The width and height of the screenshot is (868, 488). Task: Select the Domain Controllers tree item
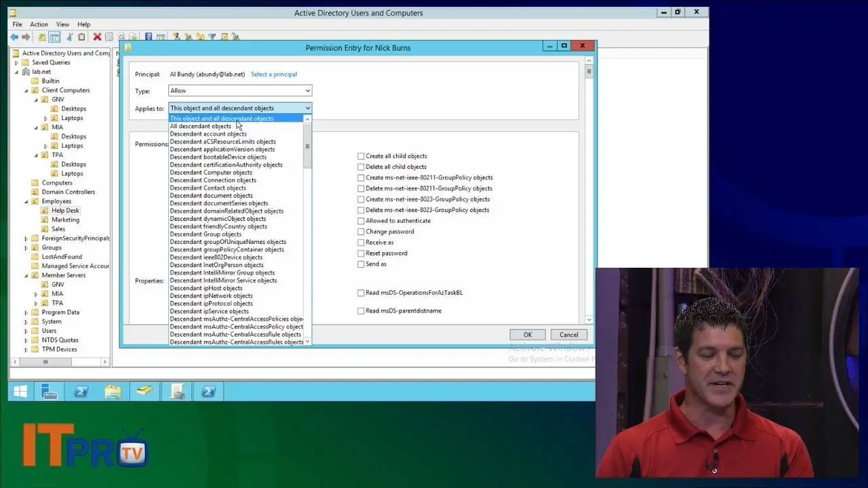pos(68,192)
